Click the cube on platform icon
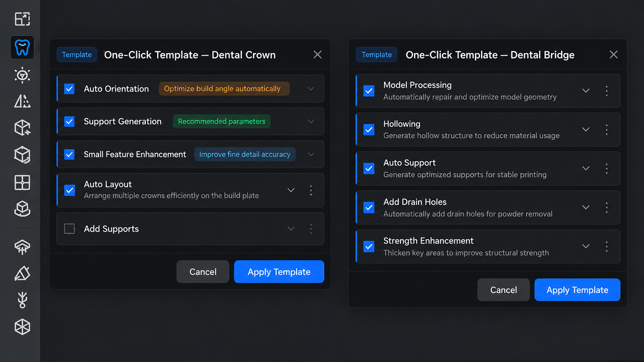The image size is (644, 362). [x=22, y=209]
